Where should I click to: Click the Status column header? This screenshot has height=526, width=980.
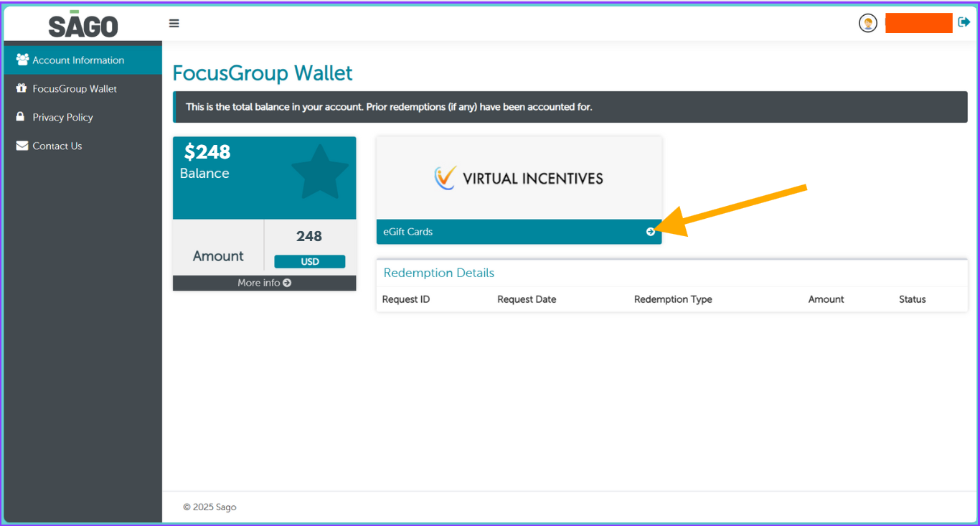click(x=913, y=299)
